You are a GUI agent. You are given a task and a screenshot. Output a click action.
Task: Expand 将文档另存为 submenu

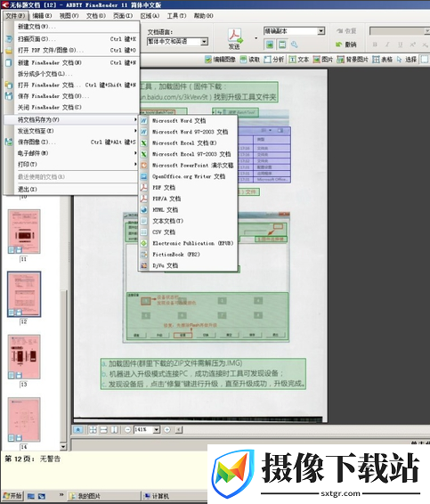[71, 119]
